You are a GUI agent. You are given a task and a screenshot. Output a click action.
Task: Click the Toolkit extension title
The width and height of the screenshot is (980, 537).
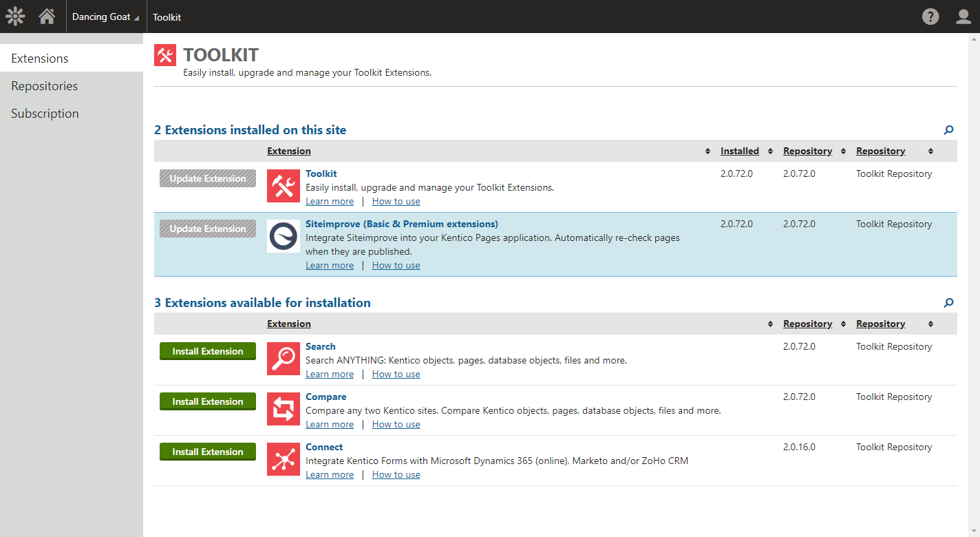pos(321,173)
